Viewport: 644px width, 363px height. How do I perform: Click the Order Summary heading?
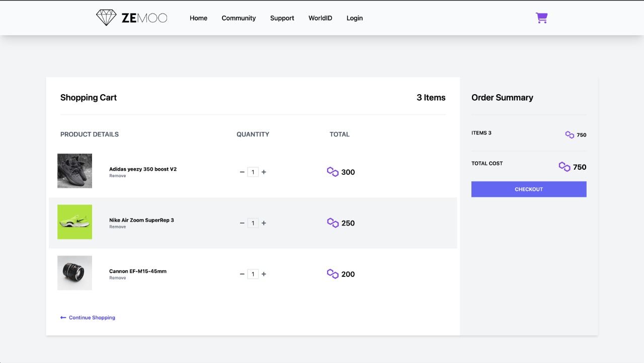click(502, 98)
